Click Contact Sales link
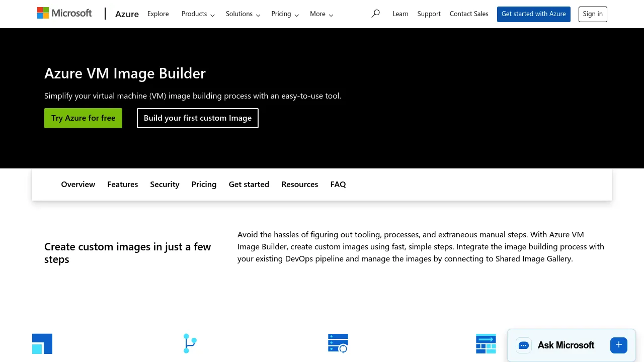Image resolution: width=644 pixels, height=362 pixels. [x=469, y=14]
